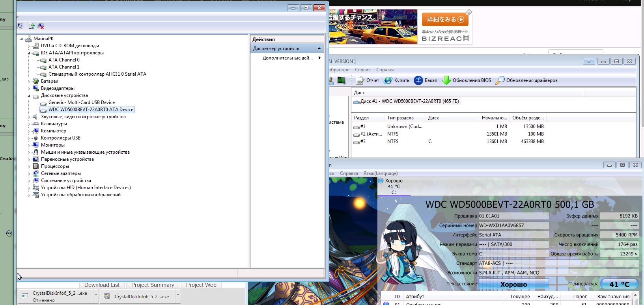This screenshot has height=305, width=644.
Task: Click the green arrow Обновления BIOS icon
Action: tap(446, 80)
